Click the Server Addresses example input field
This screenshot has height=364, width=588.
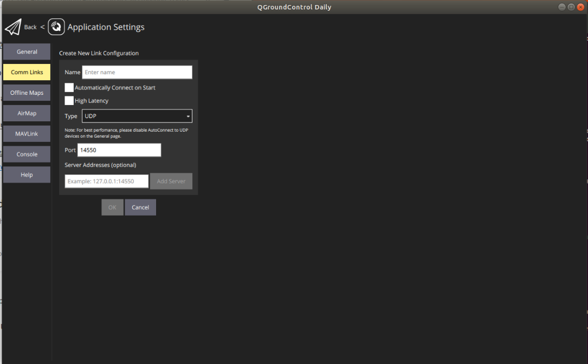(x=107, y=181)
